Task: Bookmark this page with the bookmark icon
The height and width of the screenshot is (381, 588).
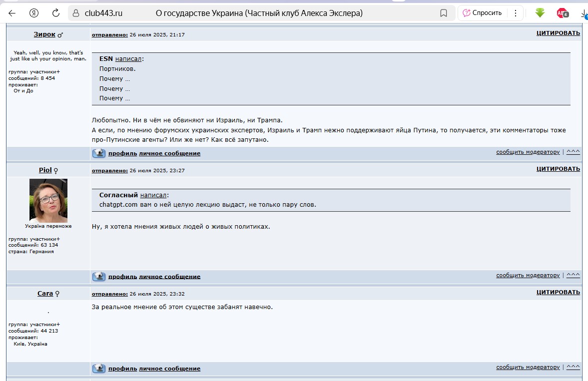Action: (443, 13)
